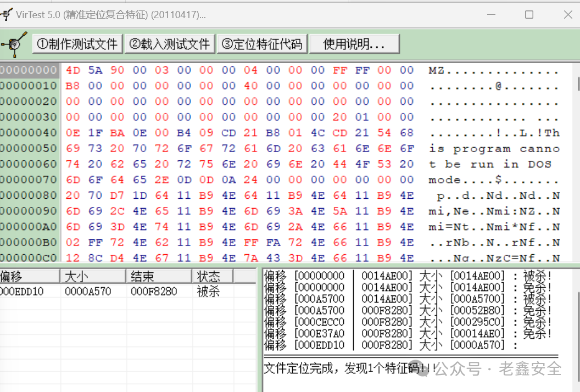Click size cell 0000A570
Image resolution: width=580 pixels, height=392 pixels.
pos(88,292)
